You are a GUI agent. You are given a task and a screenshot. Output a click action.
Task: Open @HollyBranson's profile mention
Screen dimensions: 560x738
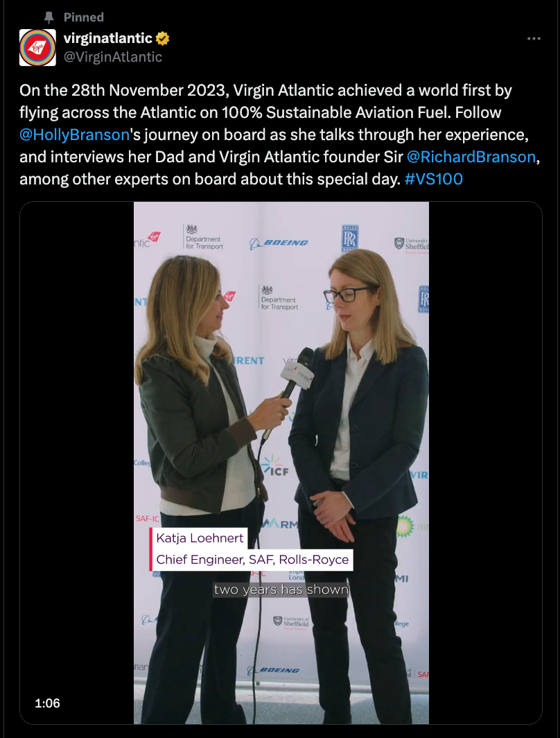tap(74, 135)
